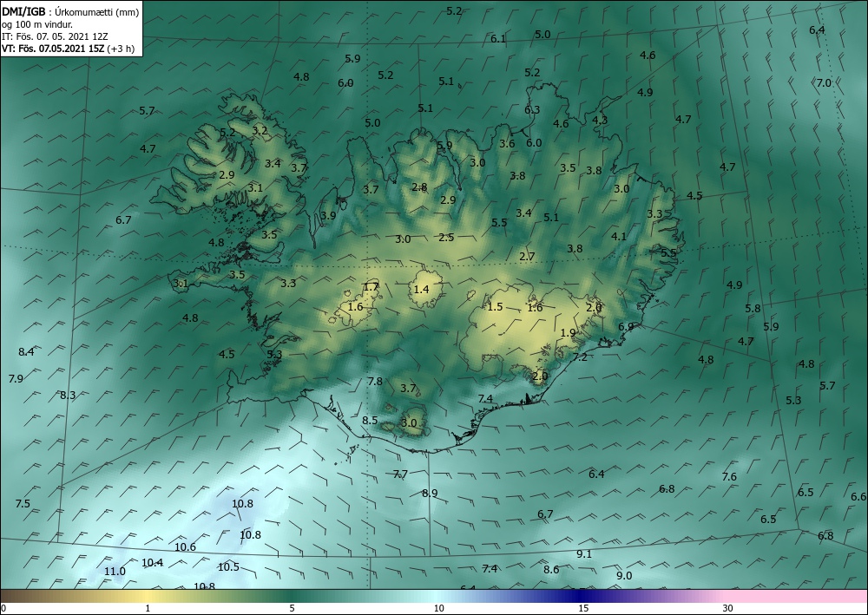The height and width of the screenshot is (615, 868).
Task: Click the 6.3 value on the map
Action: tap(532, 109)
